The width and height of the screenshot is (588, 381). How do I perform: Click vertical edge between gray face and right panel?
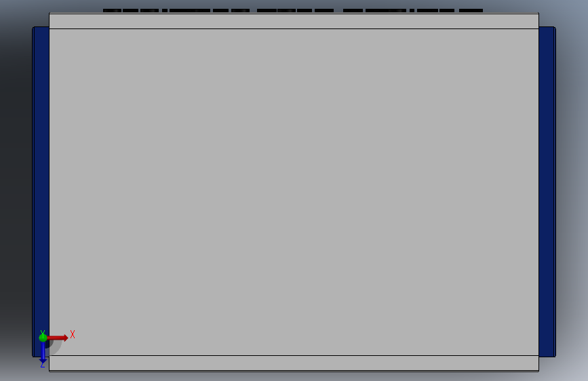coord(539,192)
